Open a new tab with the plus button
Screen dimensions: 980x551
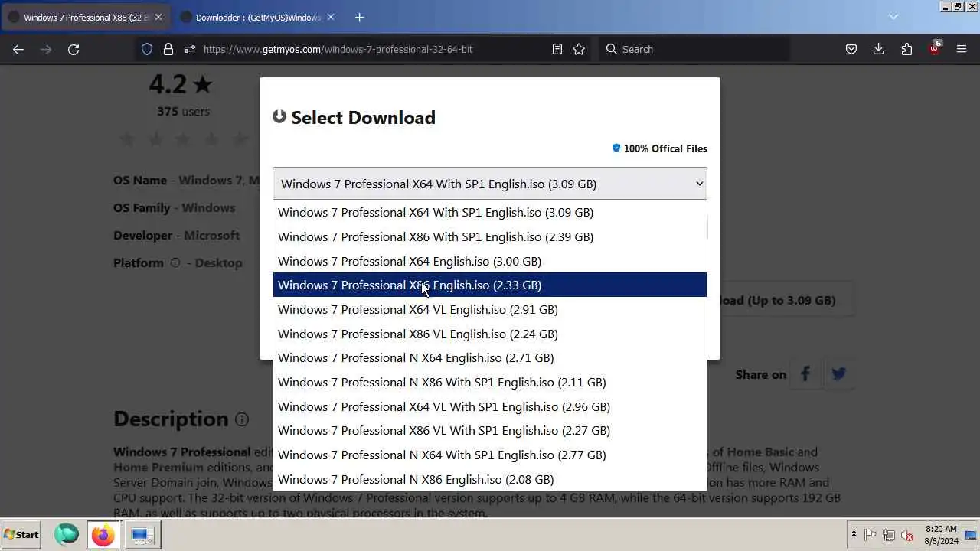click(x=359, y=17)
